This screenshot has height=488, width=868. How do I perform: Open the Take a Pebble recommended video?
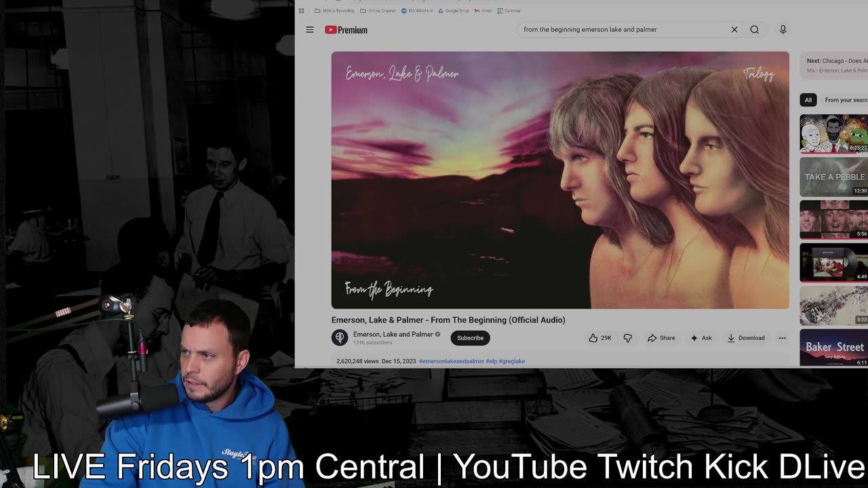[x=833, y=177]
